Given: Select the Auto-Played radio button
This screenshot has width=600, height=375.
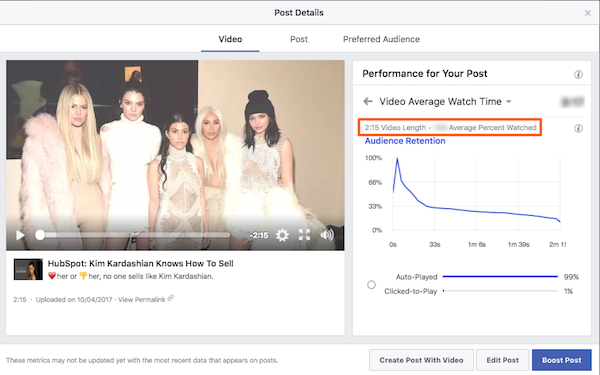Looking at the screenshot, I should (371, 285).
